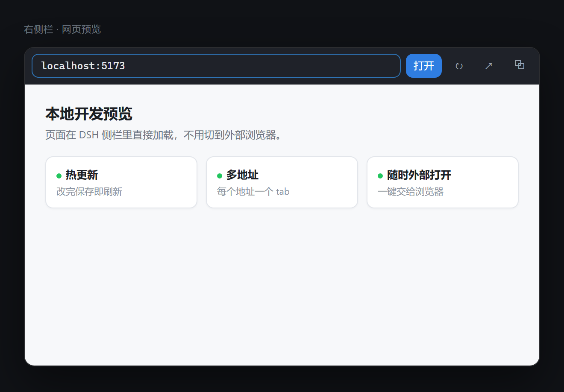Screen dimensions: 564x392
Task: Open page in external browser arrow icon
Action: click(x=489, y=66)
